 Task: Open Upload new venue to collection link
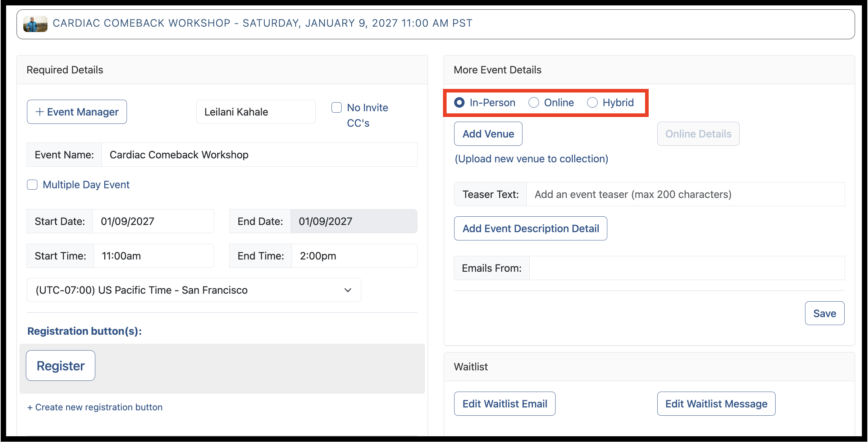pyautogui.click(x=531, y=159)
